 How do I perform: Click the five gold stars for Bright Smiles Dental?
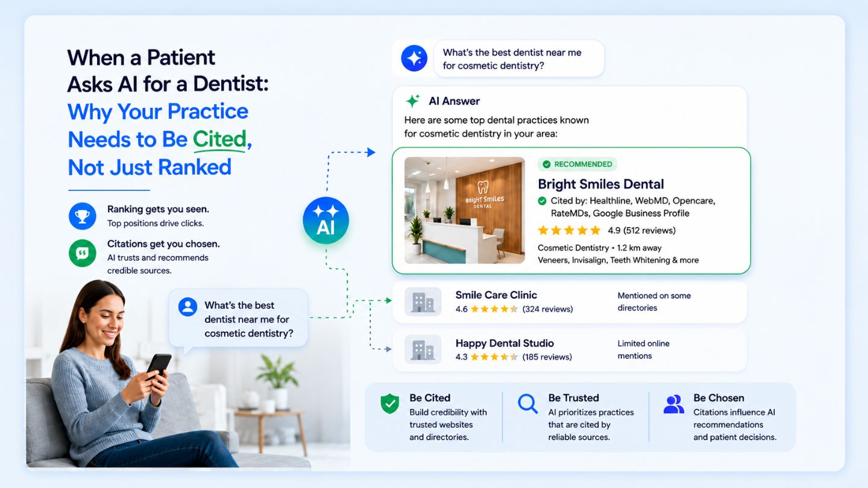tap(569, 230)
